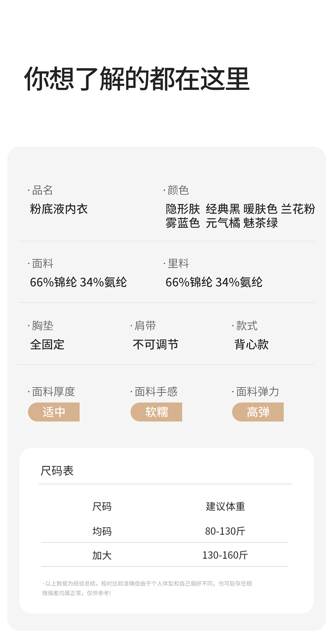
Task: Click the 软糯 fabric feel badge
Action: (156, 412)
